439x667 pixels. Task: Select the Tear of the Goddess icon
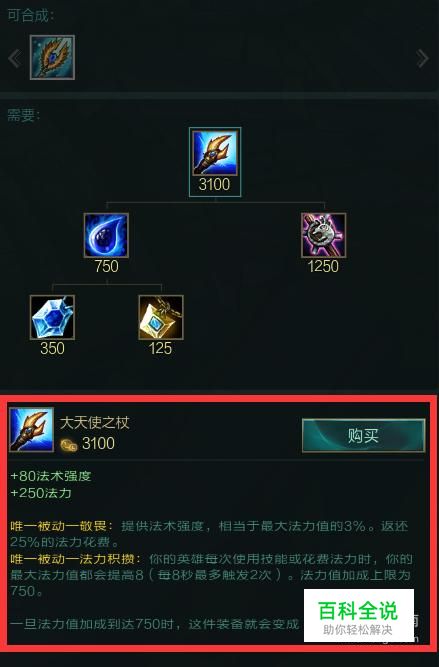pos(106,235)
